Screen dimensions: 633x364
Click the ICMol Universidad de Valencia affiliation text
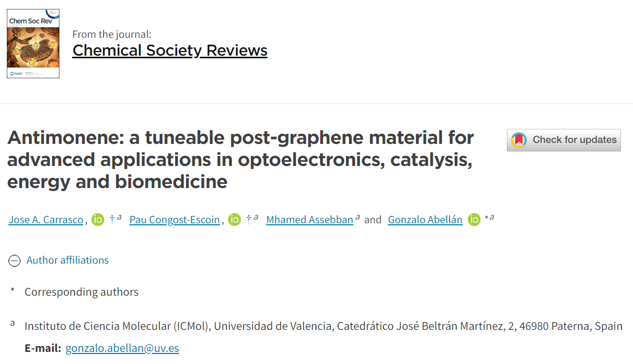click(x=323, y=326)
